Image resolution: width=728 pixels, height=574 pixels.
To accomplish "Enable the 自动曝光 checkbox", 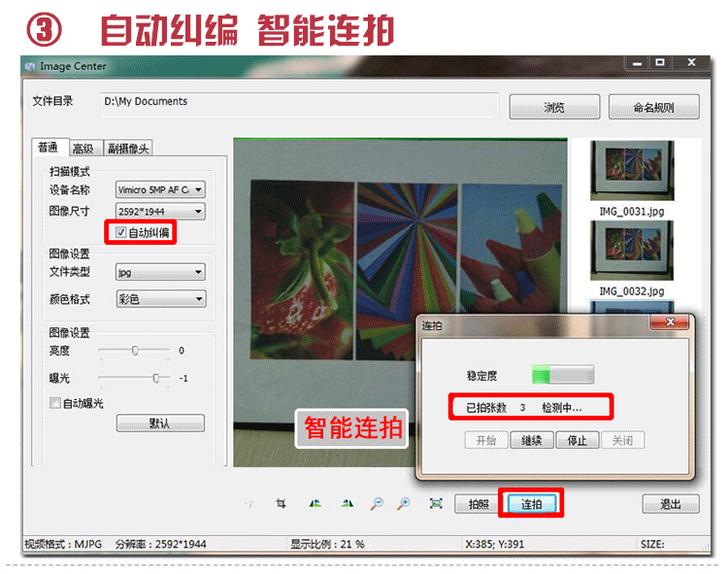I will [x=54, y=403].
